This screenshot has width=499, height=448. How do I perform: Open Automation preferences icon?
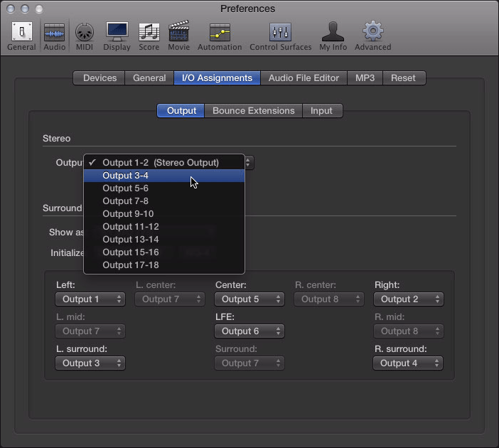click(x=220, y=36)
